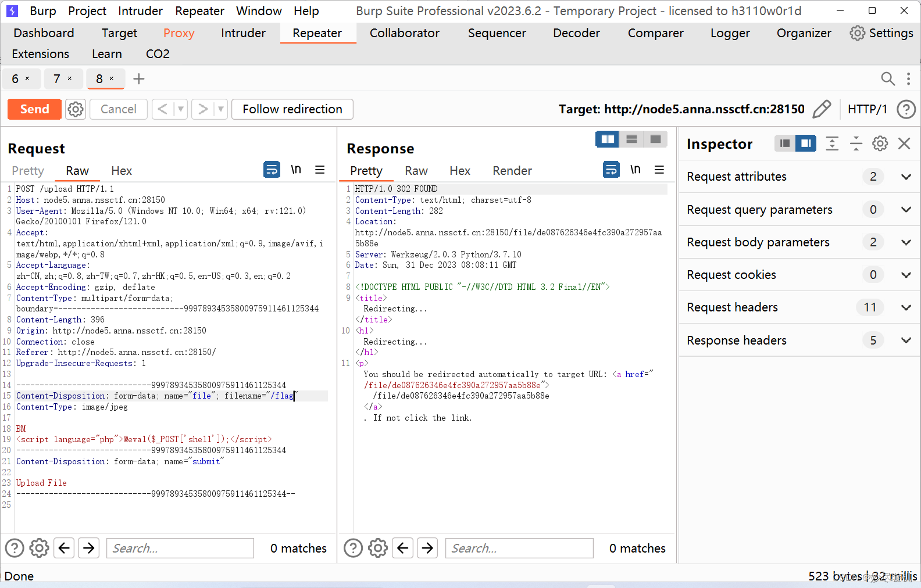Click the Response search input field
The height and width of the screenshot is (588, 921).
tap(519, 548)
